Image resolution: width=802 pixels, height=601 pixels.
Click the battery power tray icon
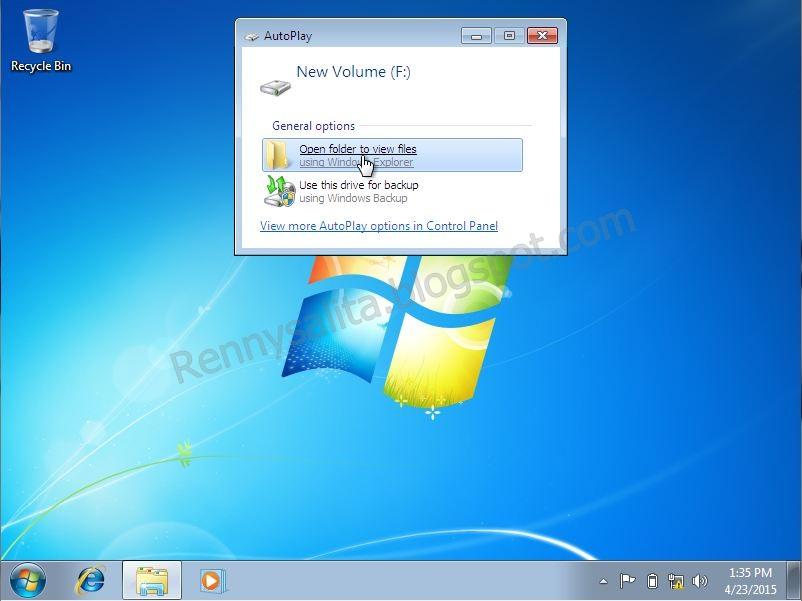[x=652, y=581]
